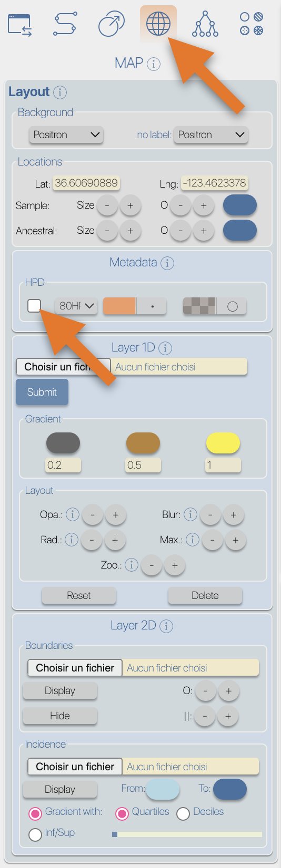
Task: Open the tree hierarchy icon tab
Action: coord(205,24)
